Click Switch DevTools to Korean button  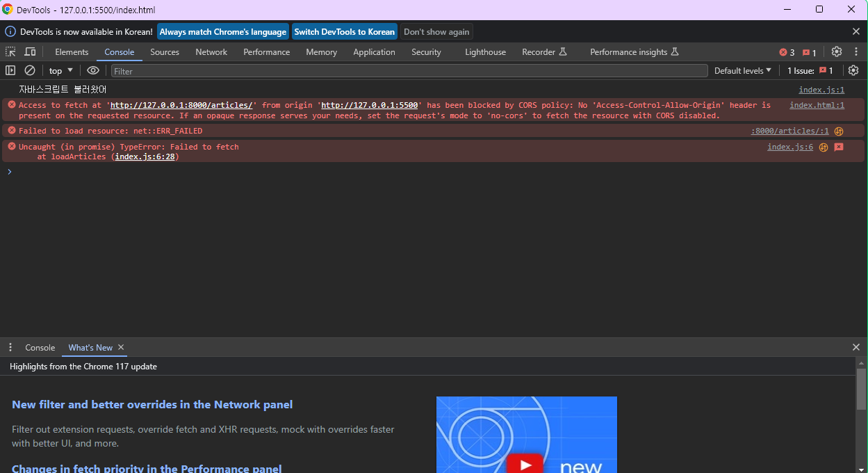[344, 31]
